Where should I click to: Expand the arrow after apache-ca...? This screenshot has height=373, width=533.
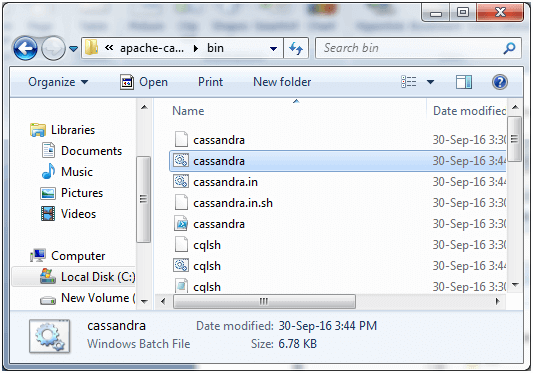[195, 49]
